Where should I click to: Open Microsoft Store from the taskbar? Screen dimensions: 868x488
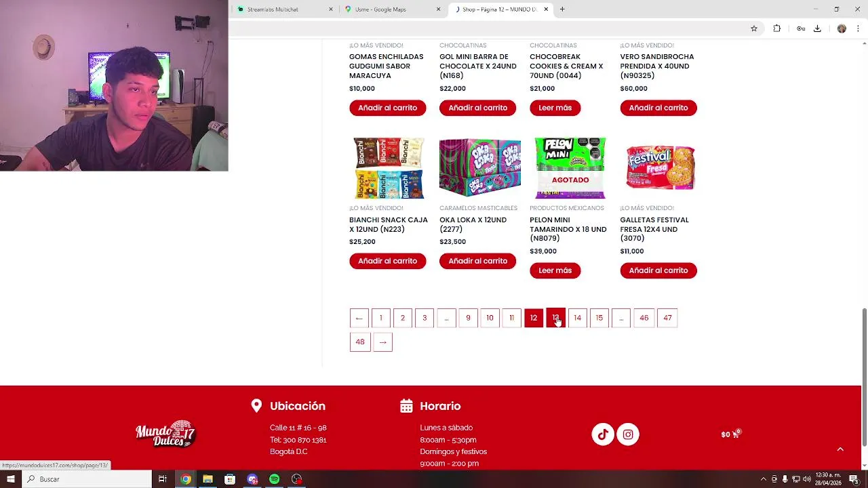click(230, 479)
